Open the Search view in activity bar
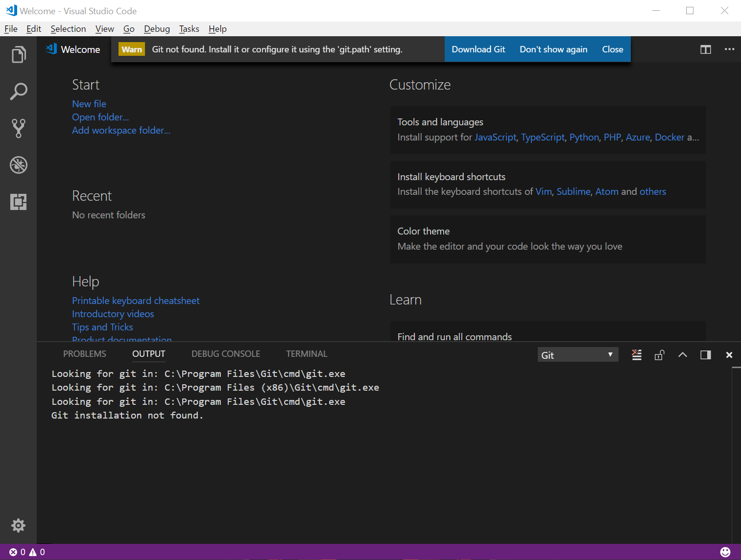The width and height of the screenshot is (741, 560). click(19, 91)
